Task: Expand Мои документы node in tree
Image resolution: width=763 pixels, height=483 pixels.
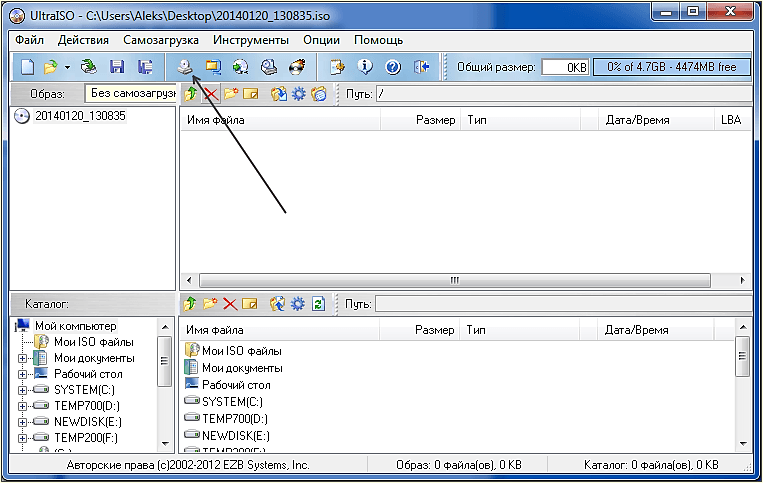Action: (x=22, y=358)
